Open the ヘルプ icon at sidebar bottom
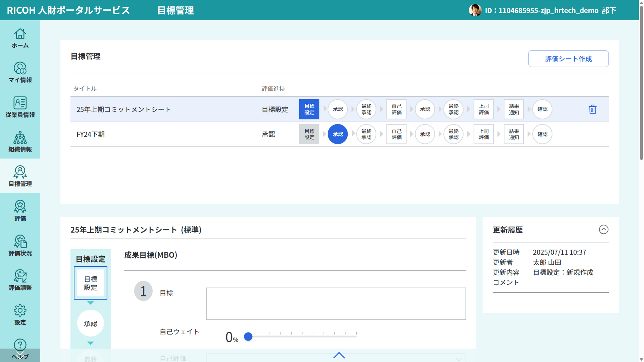The height and width of the screenshot is (362, 644). click(20, 347)
